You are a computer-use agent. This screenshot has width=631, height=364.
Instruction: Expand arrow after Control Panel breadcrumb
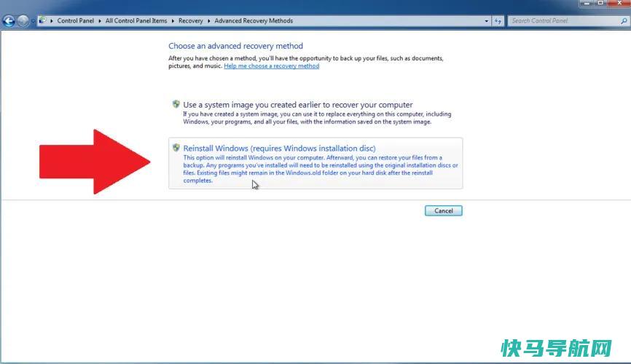tap(100, 21)
